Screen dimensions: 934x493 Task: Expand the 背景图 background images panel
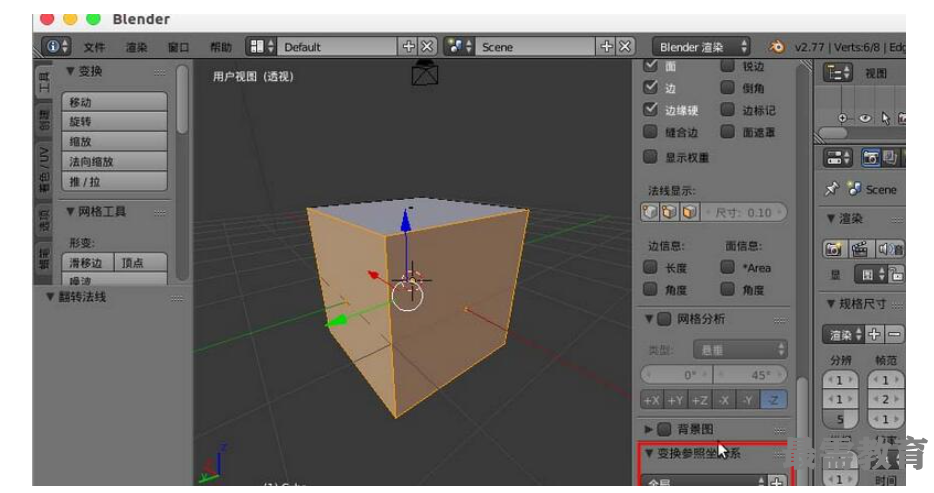pyautogui.click(x=649, y=429)
